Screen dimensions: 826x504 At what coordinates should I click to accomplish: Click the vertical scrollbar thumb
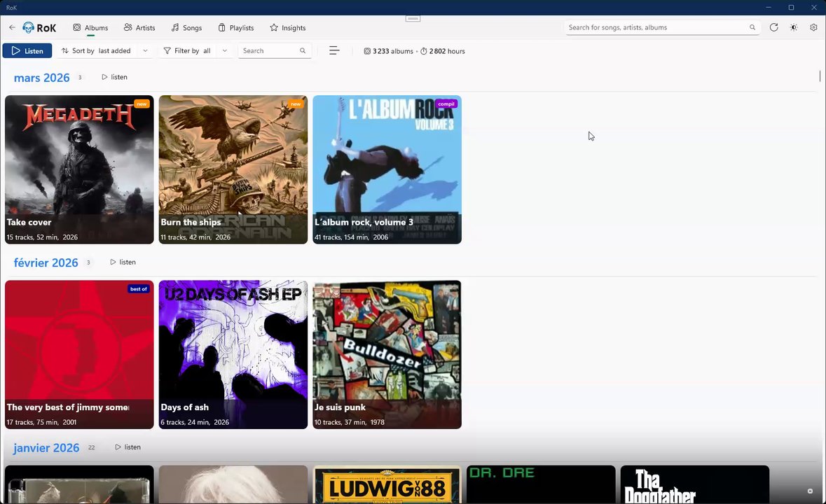click(x=820, y=76)
